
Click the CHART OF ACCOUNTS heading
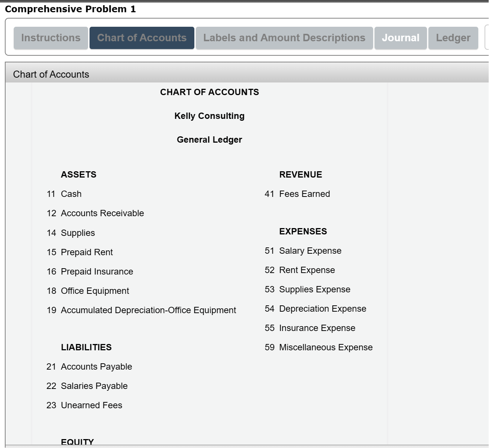[210, 92]
